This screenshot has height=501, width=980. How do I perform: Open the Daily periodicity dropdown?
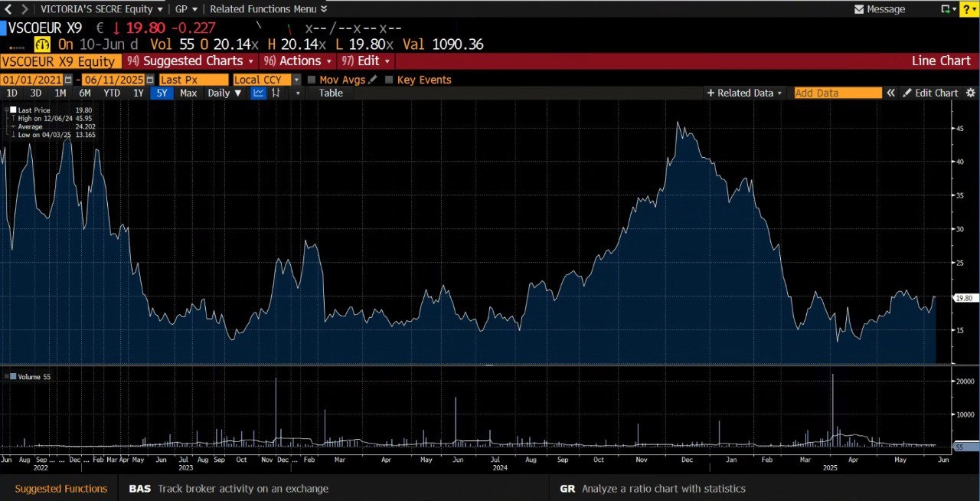[224, 93]
